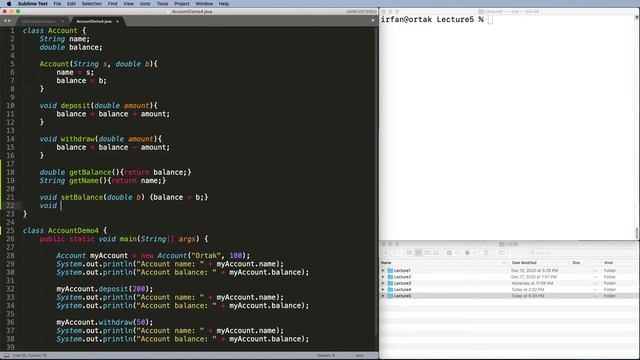Expand Lecture4 folder disclosure triangle
640x360 pixels.
[383, 289]
